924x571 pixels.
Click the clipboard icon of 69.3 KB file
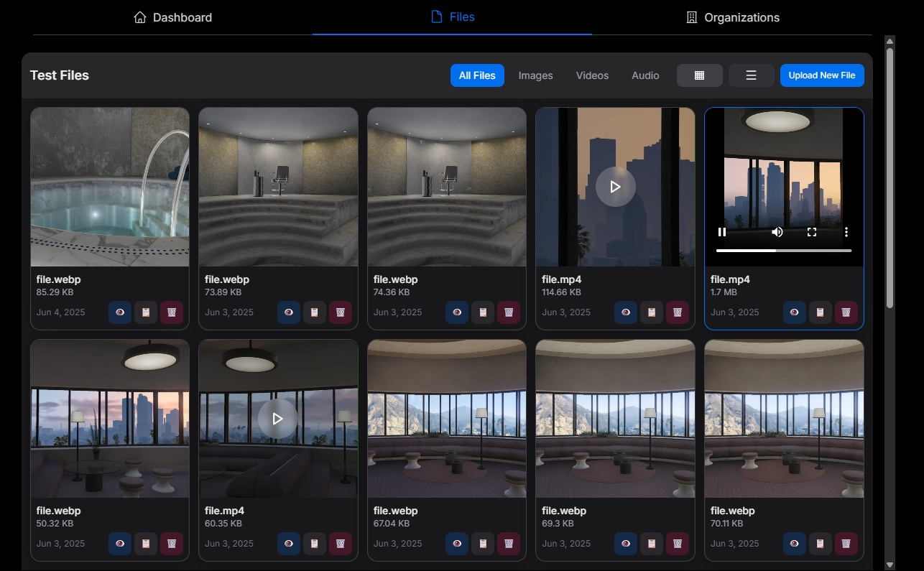(652, 544)
